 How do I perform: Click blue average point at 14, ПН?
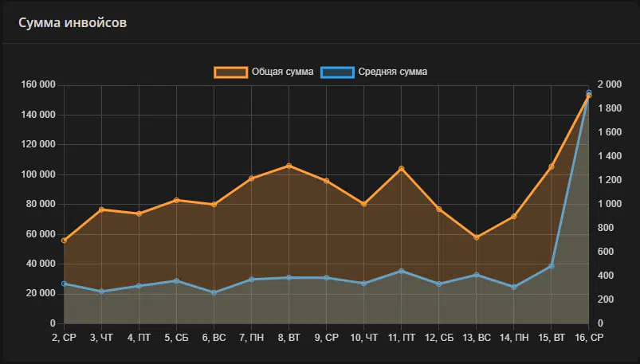click(x=513, y=287)
